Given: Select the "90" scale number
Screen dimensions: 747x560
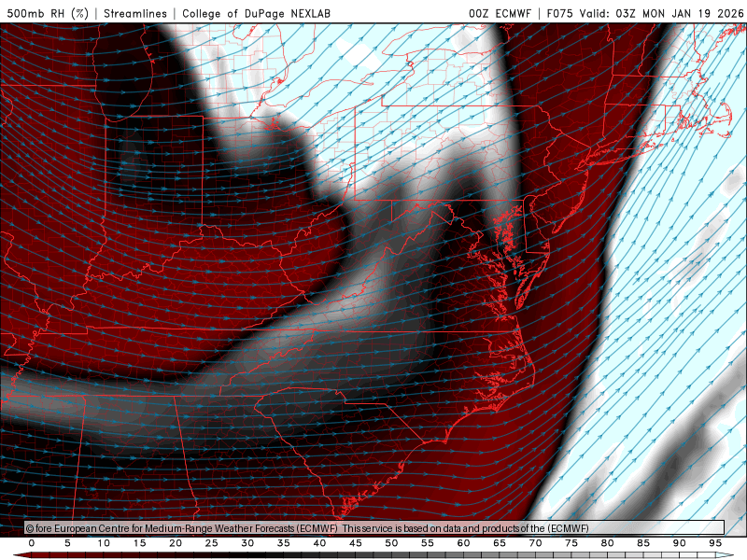Looking at the screenshot, I should [x=680, y=543].
